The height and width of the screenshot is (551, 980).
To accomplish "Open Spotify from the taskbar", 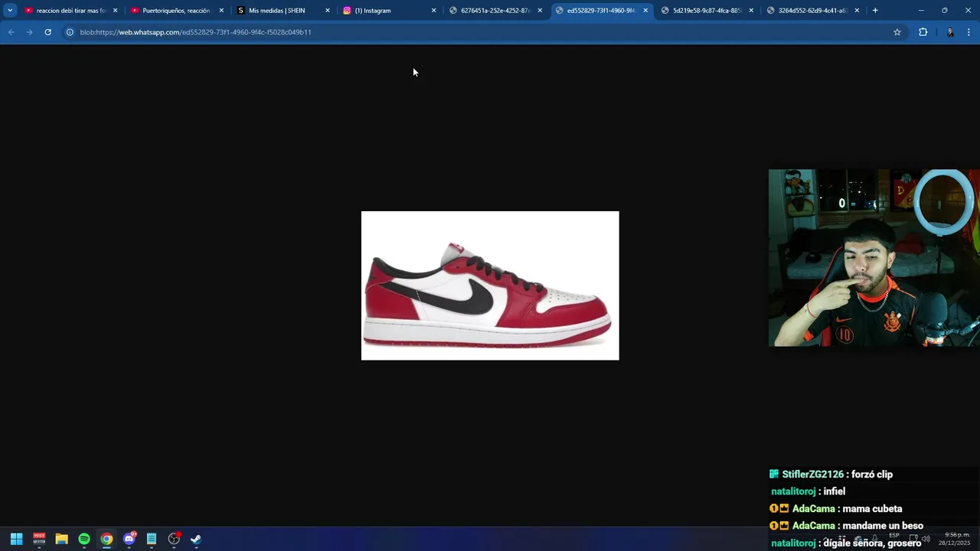I will coord(84,539).
